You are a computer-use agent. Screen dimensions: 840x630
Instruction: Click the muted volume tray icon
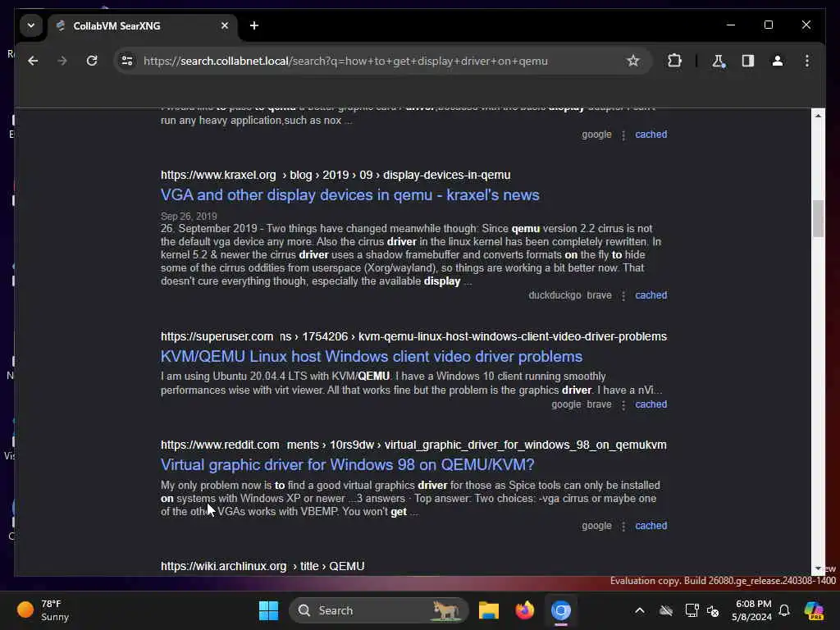713,610
